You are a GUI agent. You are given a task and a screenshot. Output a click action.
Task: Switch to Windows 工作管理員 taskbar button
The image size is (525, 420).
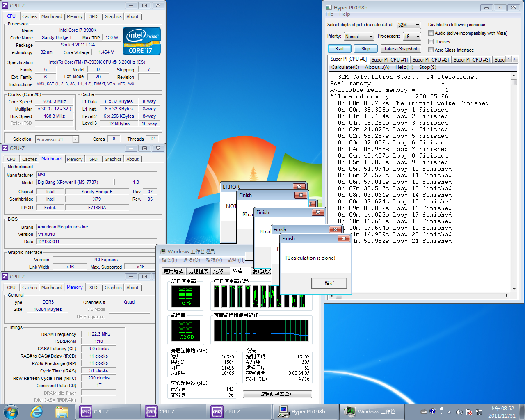372,412
